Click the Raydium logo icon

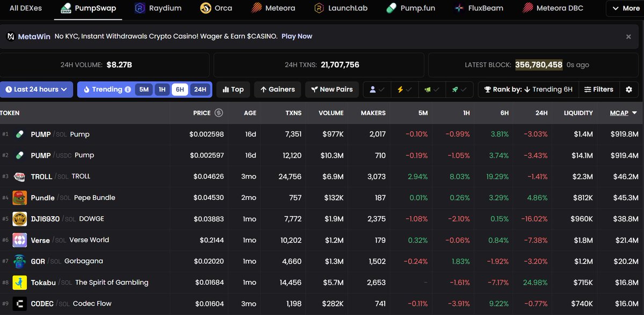click(x=140, y=8)
